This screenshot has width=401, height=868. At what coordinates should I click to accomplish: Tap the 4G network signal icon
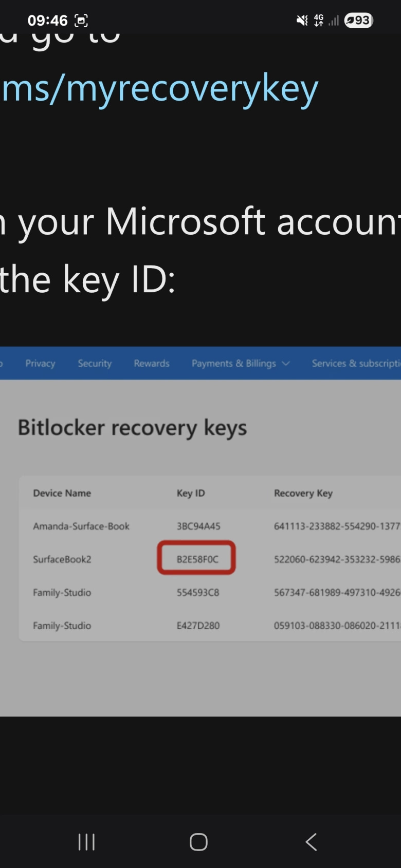coord(319,21)
